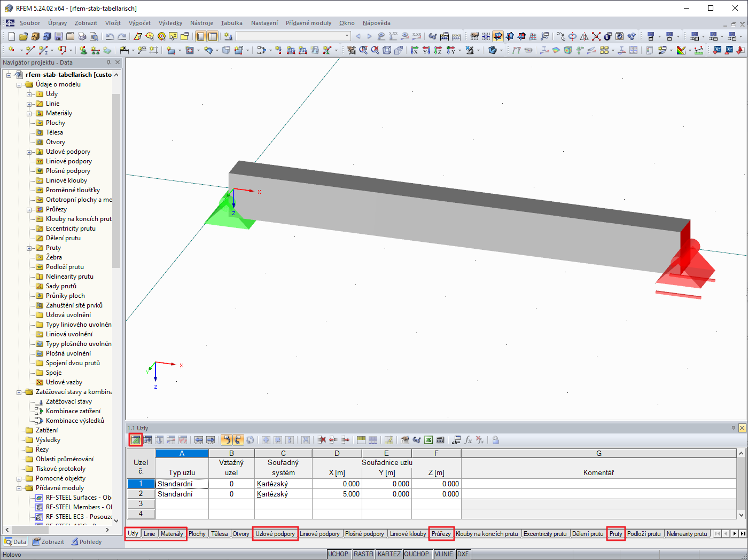
Task: Switch navigator to Zobrazit tab
Action: [x=48, y=542]
